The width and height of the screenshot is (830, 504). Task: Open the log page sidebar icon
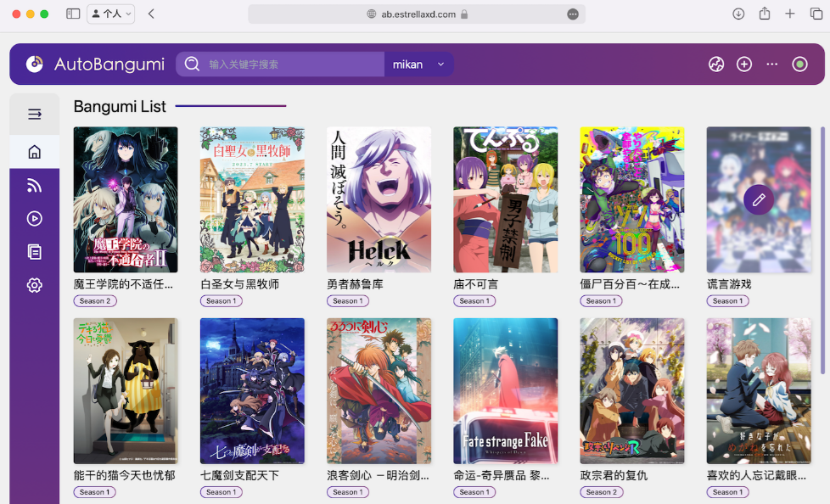[x=35, y=252]
